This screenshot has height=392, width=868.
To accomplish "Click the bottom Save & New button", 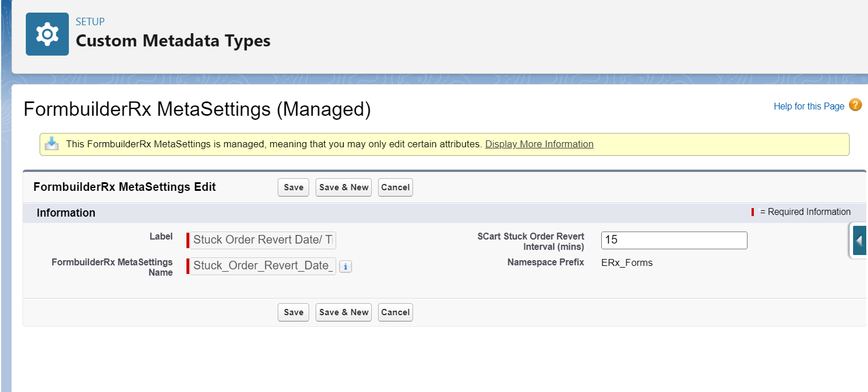I will (344, 312).
